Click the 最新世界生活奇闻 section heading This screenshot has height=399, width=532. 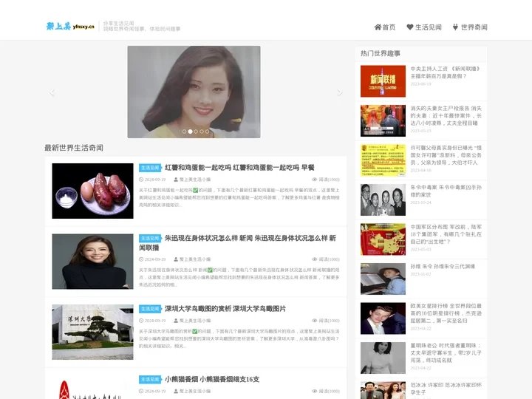[74, 148]
